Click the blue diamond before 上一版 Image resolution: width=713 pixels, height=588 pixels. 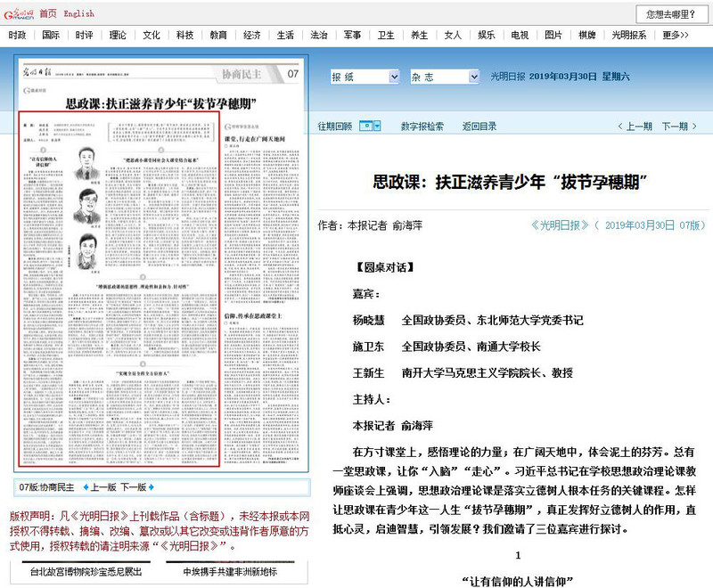(86, 488)
